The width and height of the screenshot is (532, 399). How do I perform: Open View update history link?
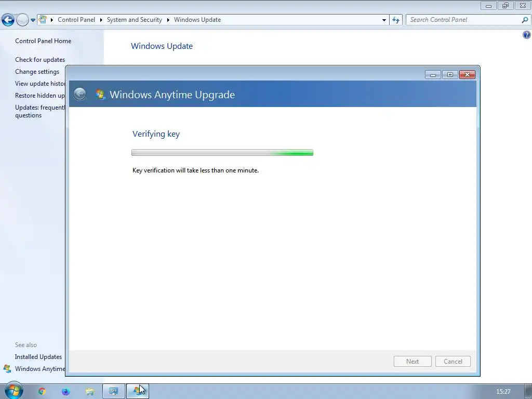pyautogui.click(x=40, y=84)
